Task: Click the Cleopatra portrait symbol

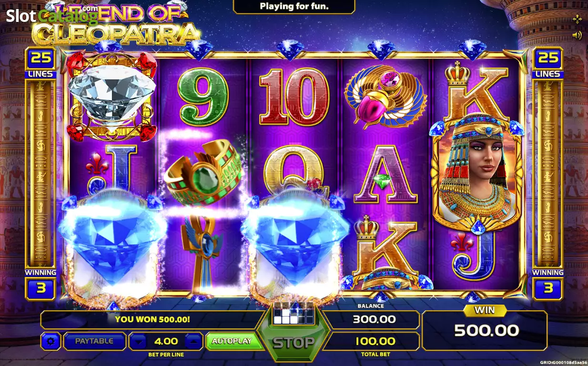Action: tap(477, 172)
